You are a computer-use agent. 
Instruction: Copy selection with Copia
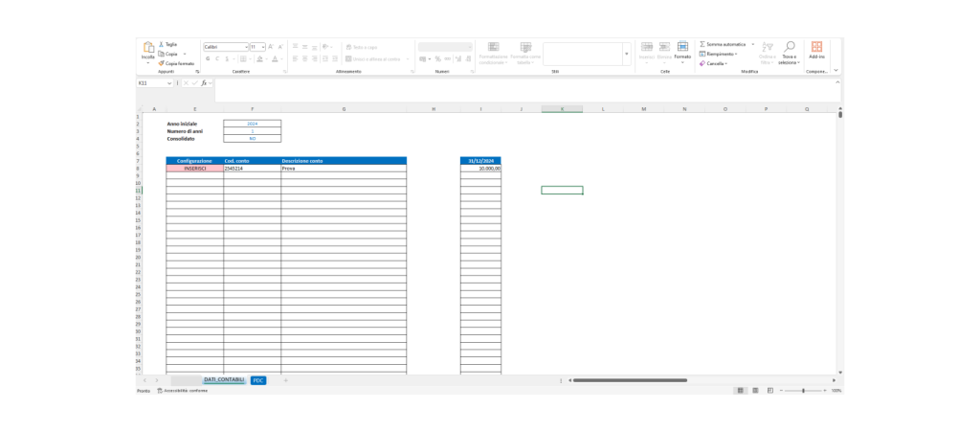(167, 54)
